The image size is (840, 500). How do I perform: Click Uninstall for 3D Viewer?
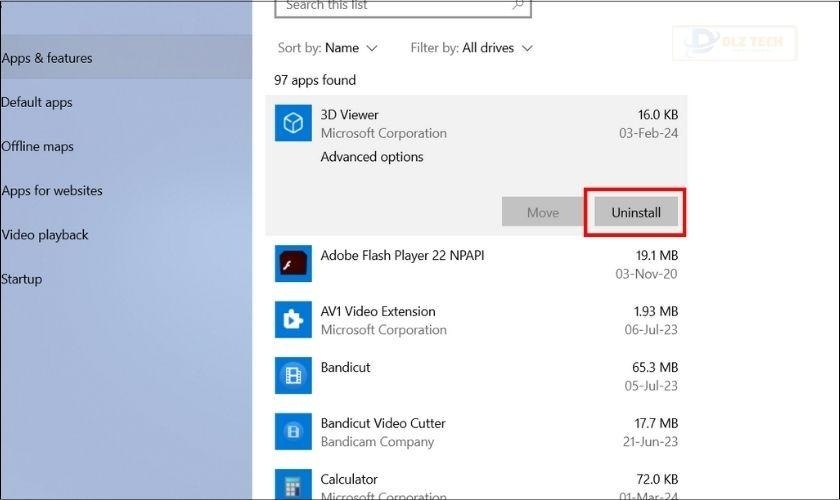[x=636, y=212]
